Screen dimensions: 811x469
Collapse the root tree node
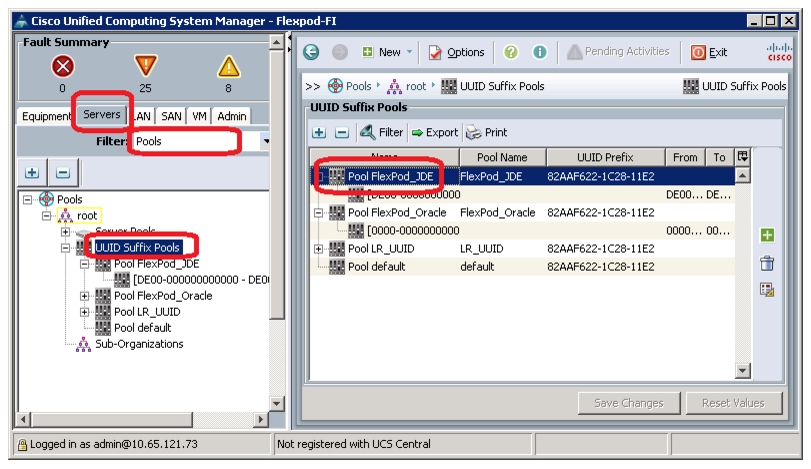point(47,216)
